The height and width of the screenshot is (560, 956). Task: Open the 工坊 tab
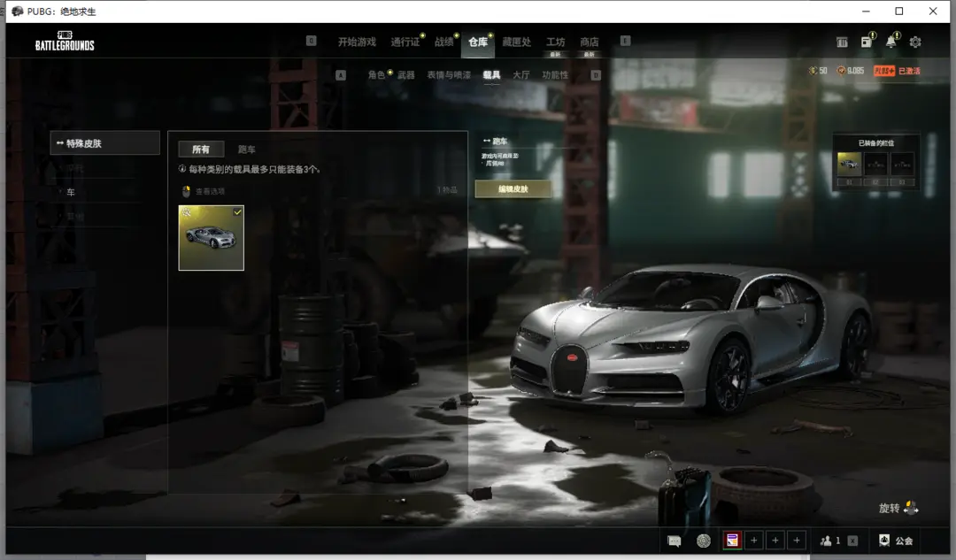coord(555,42)
